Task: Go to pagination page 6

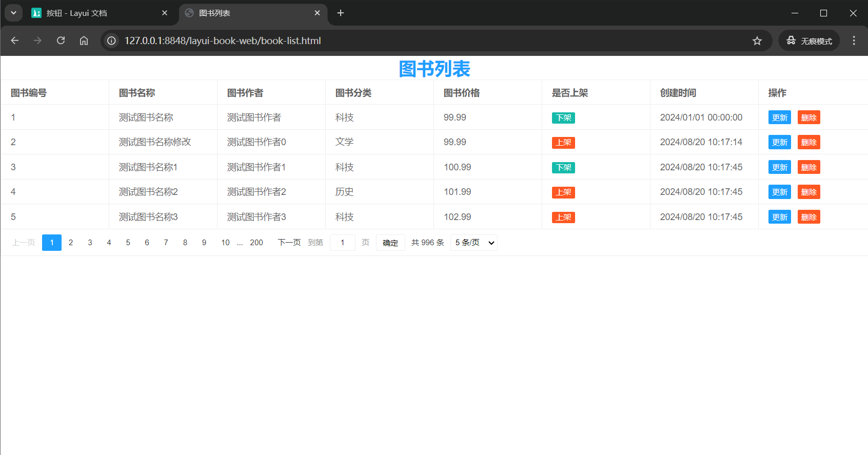Action: [147, 243]
